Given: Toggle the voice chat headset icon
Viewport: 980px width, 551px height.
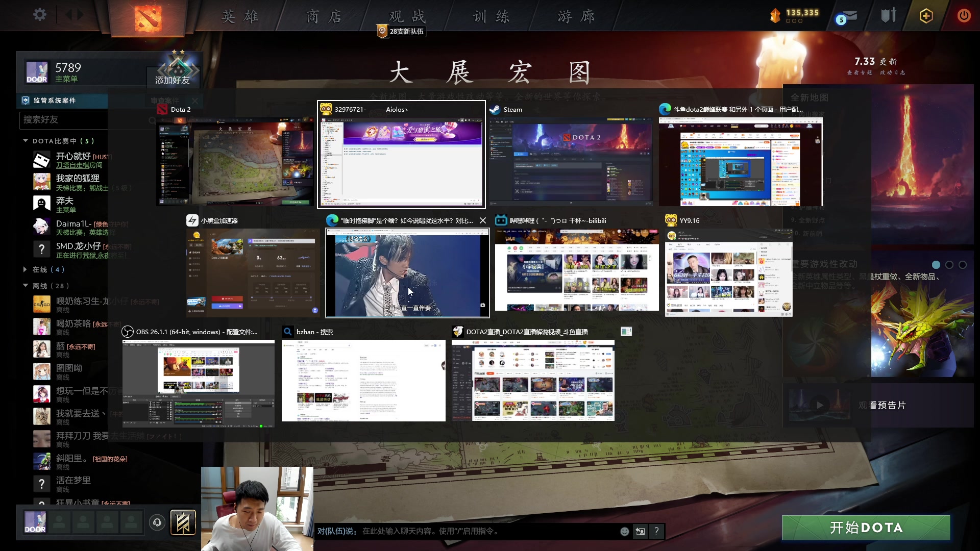Looking at the screenshot, I should coord(157,522).
